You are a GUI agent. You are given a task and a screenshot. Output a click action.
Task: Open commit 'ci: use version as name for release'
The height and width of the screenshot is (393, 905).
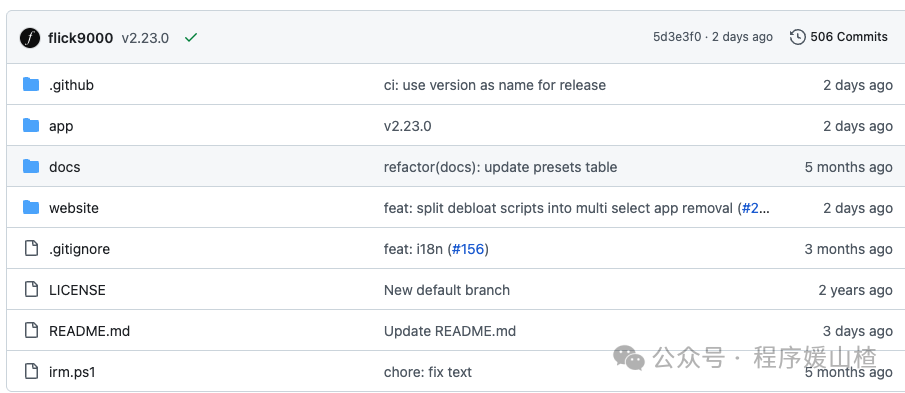[495, 85]
